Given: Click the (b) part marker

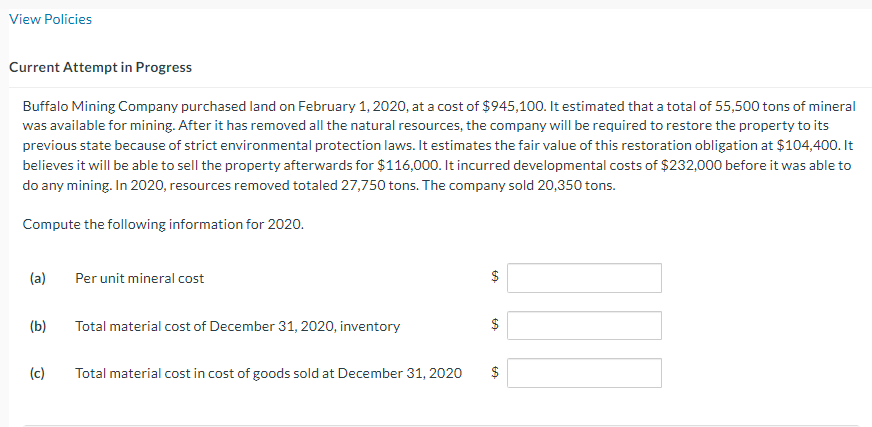Looking at the screenshot, I should pos(35,326).
